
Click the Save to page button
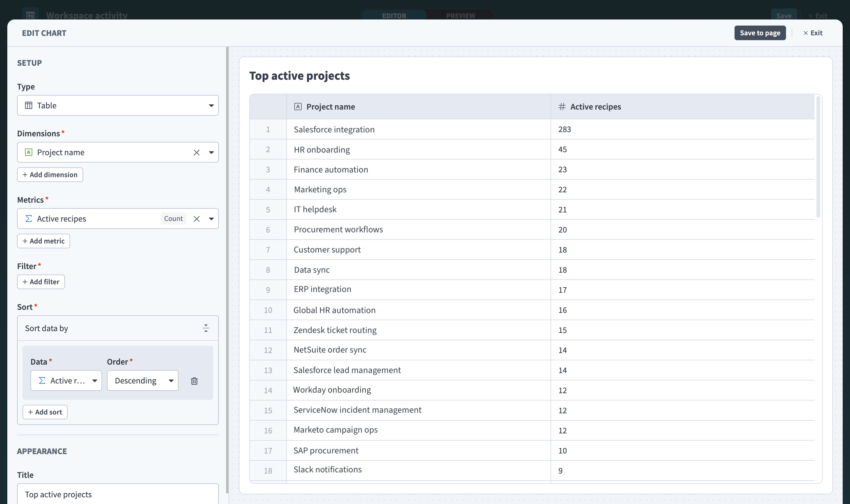coord(760,33)
